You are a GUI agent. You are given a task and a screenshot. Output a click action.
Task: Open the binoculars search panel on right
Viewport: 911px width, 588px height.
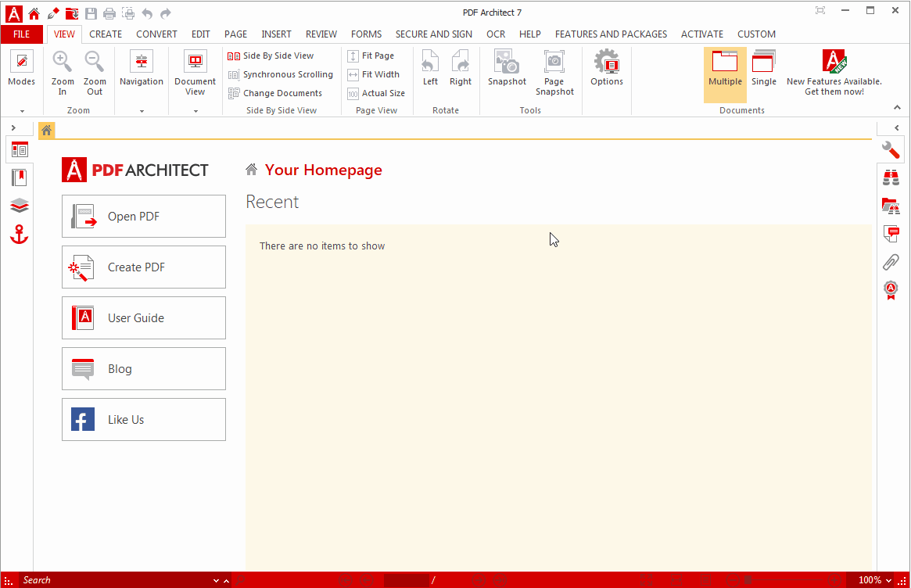pyautogui.click(x=891, y=177)
